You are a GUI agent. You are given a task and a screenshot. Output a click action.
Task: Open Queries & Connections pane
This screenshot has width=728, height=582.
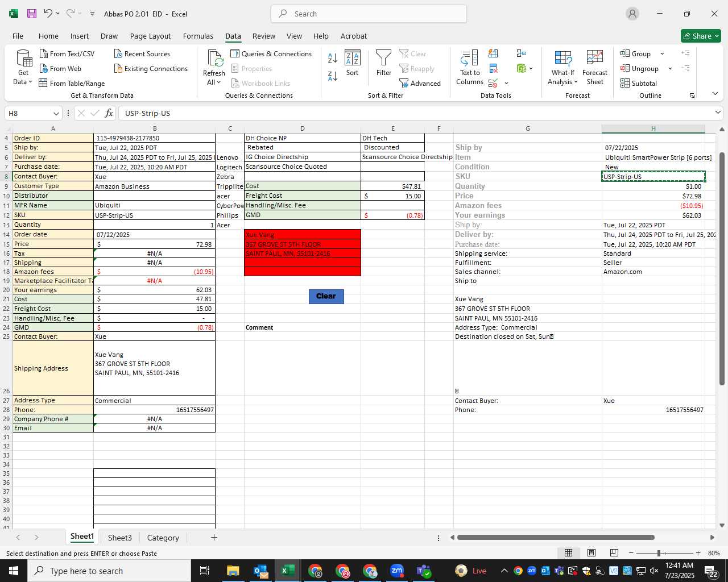[271, 53]
